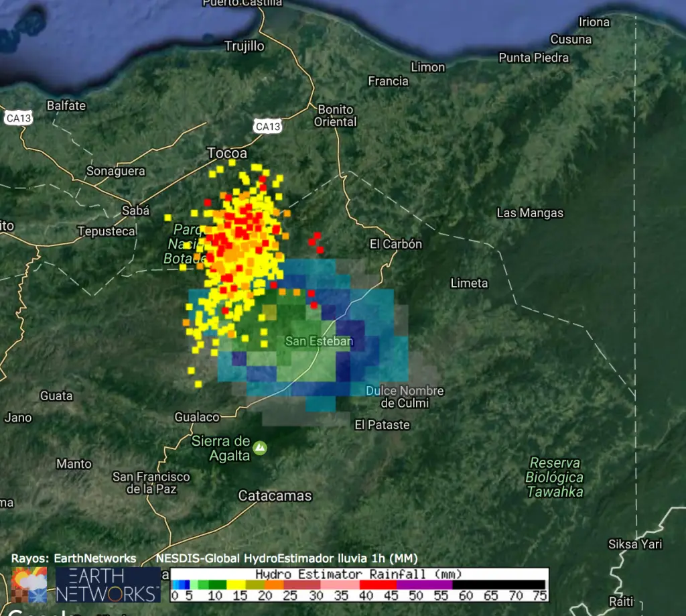Select the Tocoa city label
Viewport: 686px width, 616px height.
227,153
